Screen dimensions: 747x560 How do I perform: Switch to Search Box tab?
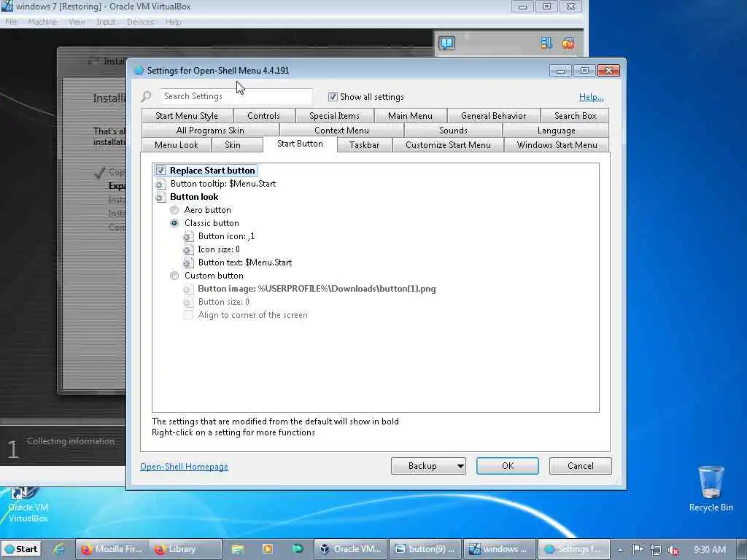[575, 116]
